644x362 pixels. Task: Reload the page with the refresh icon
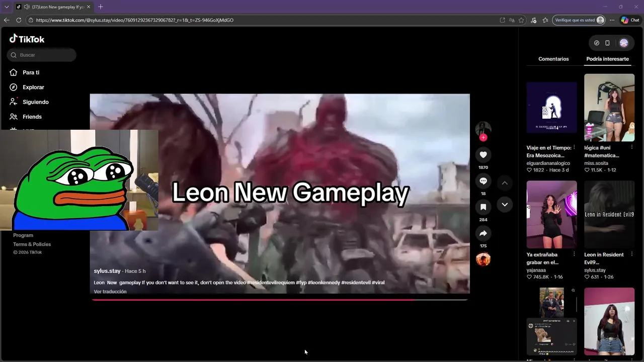coord(19,20)
